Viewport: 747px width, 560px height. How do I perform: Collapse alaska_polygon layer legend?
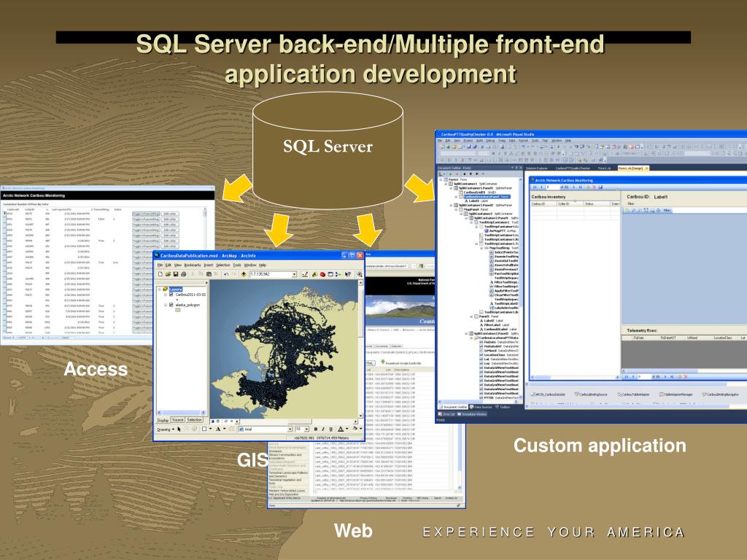pos(166,305)
